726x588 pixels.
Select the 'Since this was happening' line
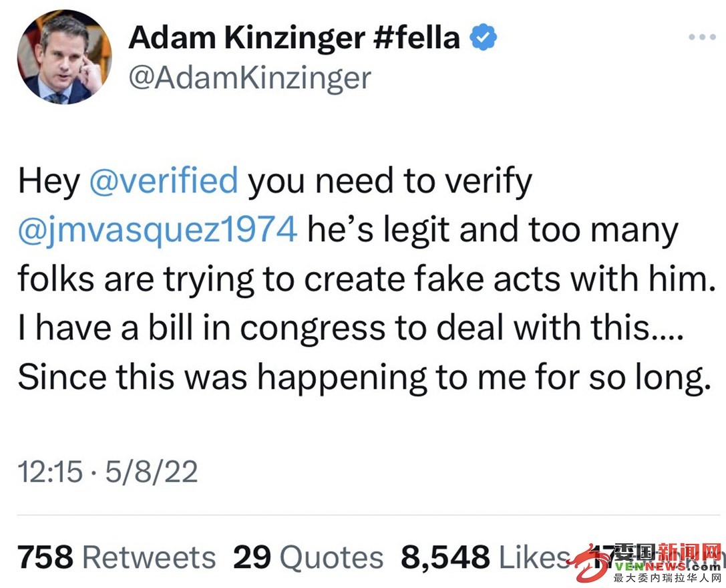click(364, 377)
